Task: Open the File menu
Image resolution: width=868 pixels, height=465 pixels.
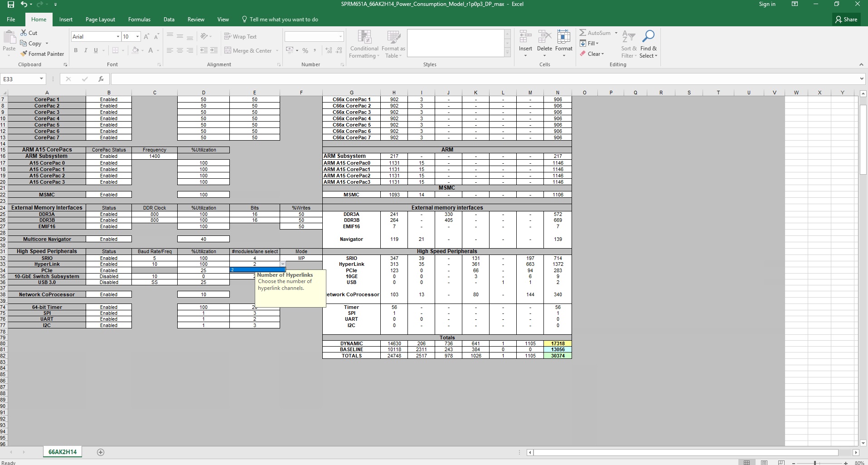Action: (11, 20)
